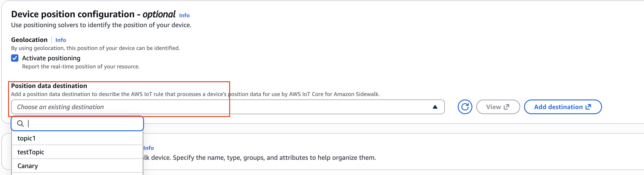Collapse the destination dropdown via arrow

point(435,107)
